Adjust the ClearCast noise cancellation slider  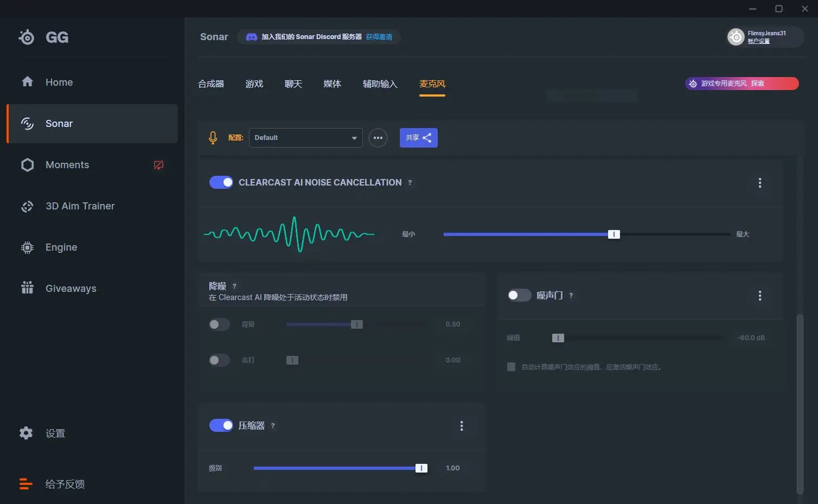click(x=613, y=234)
